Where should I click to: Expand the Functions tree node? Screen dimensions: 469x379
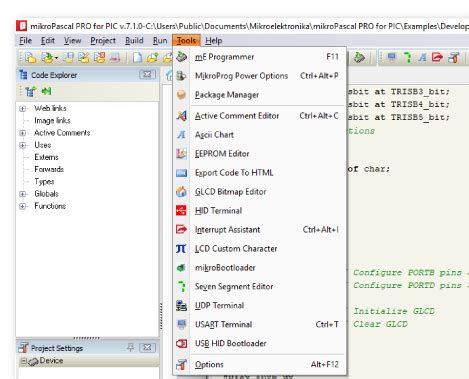click(23, 206)
